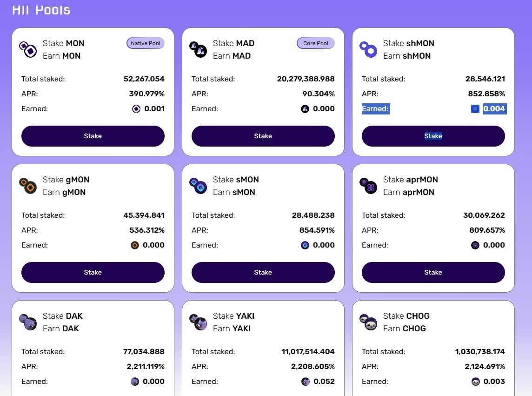Screen dimensions: 532x396
Task: Click the MAD pool token icon
Action: tap(198, 49)
